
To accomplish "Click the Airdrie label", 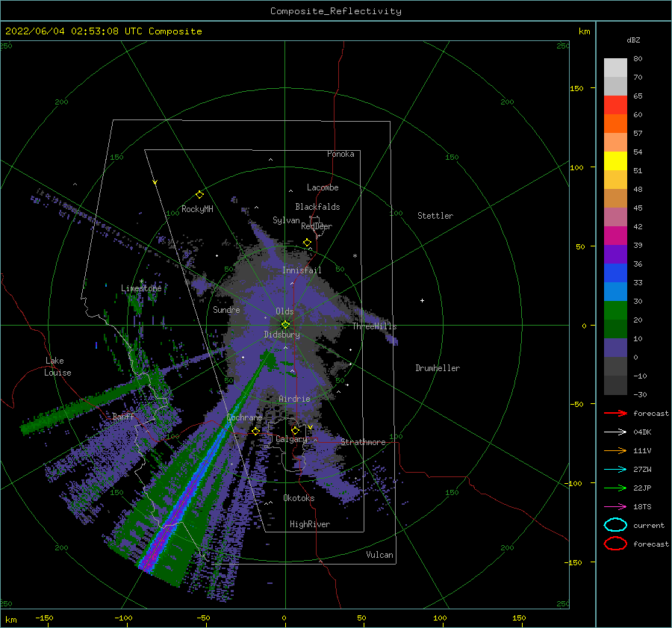I will (294, 399).
